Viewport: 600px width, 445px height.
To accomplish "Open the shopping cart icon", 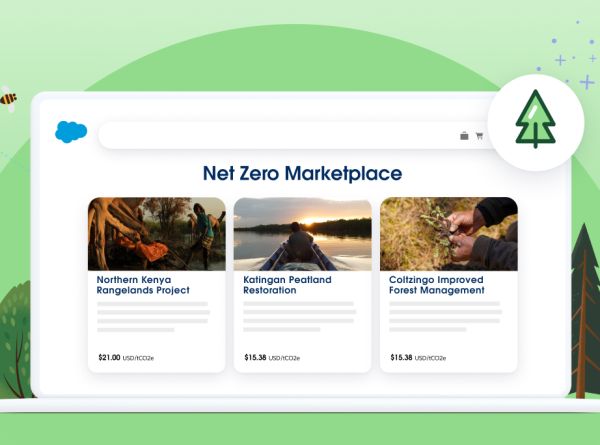I will [479, 136].
